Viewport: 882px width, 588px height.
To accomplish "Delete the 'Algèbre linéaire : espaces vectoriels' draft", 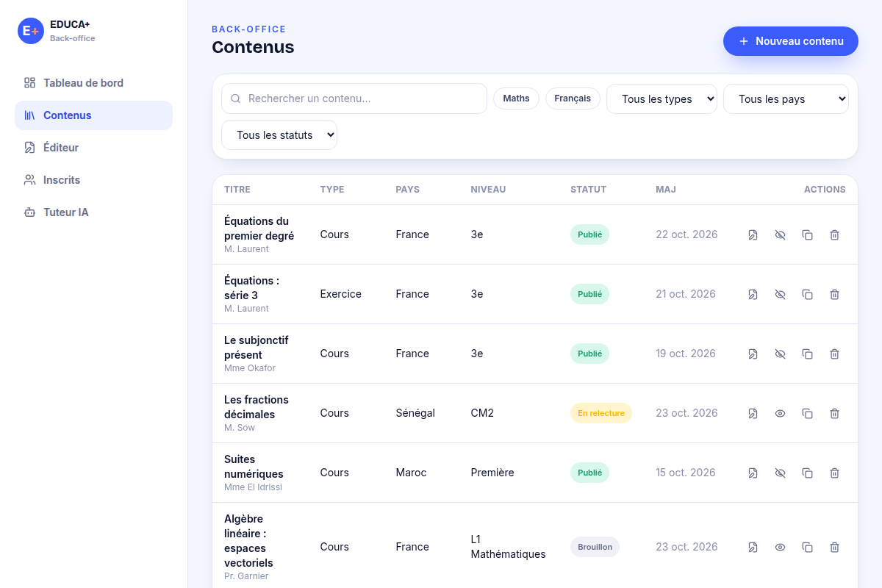I will [835, 547].
